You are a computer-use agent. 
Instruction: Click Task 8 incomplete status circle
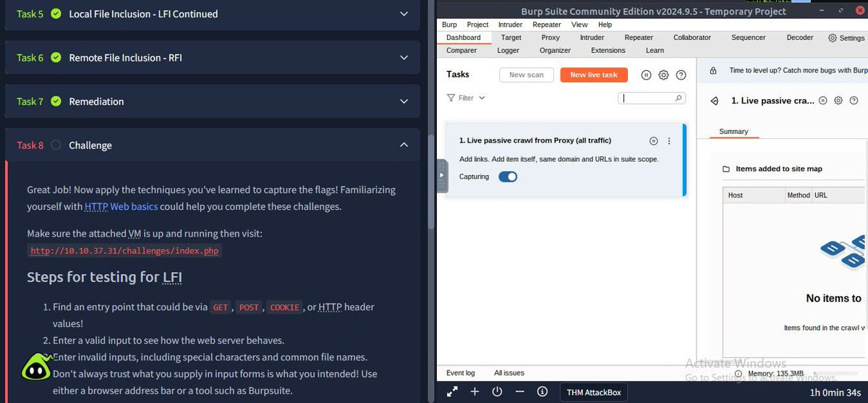click(56, 145)
